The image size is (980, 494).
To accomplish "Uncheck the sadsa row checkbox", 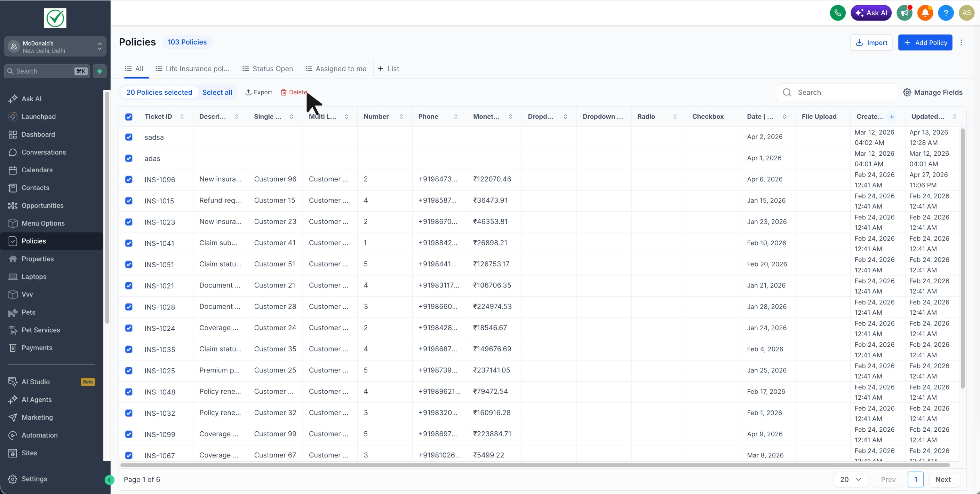I will [x=129, y=137].
